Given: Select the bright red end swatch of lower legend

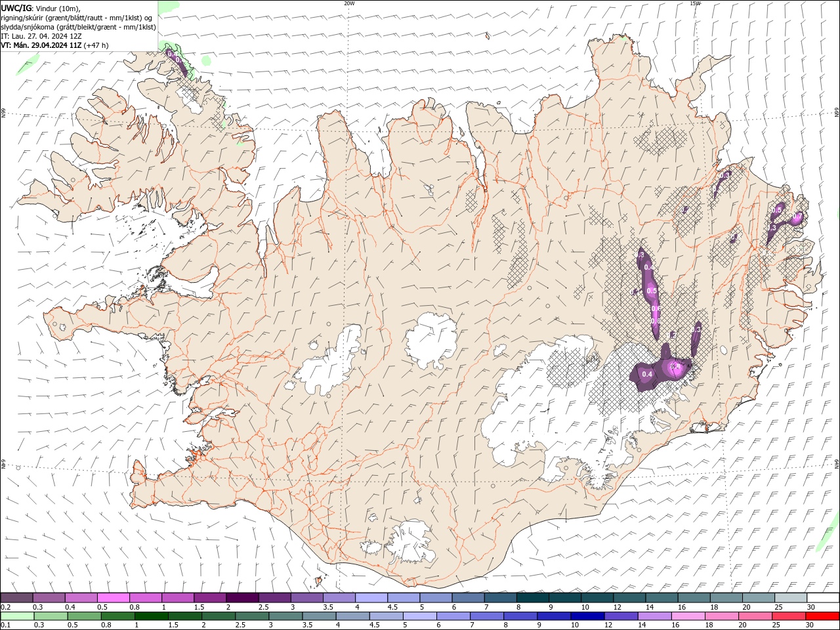Looking at the screenshot, I should 823,616.
